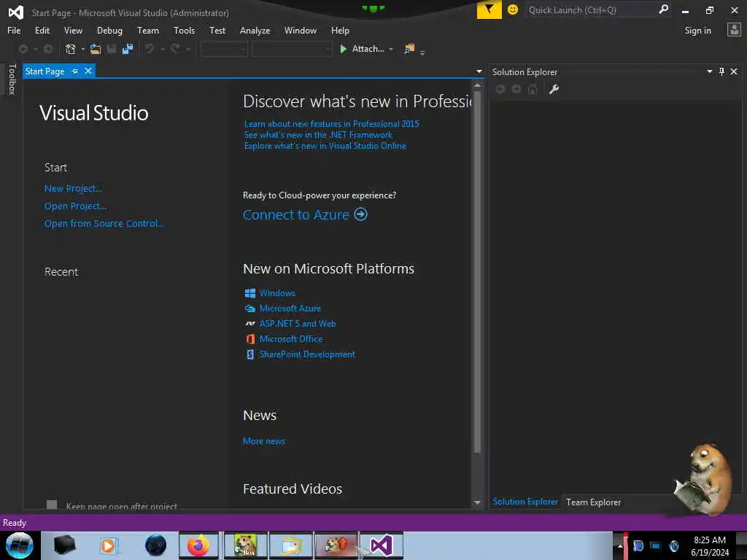Image resolution: width=747 pixels, height=560 pixels.
Task: Toggle auto-hide pin on Solution Explorer
Action: [x=721, y=71]
